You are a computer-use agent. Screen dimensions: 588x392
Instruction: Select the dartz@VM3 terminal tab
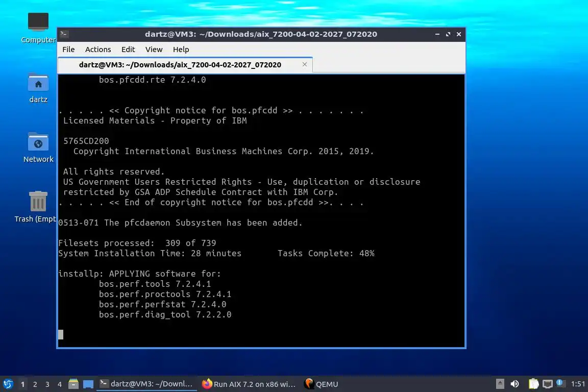point(185,65)
